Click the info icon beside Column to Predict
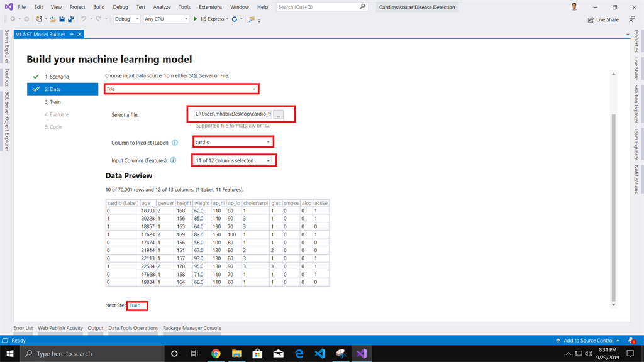This screenshot has width=644, height=362. click(175, 143)
